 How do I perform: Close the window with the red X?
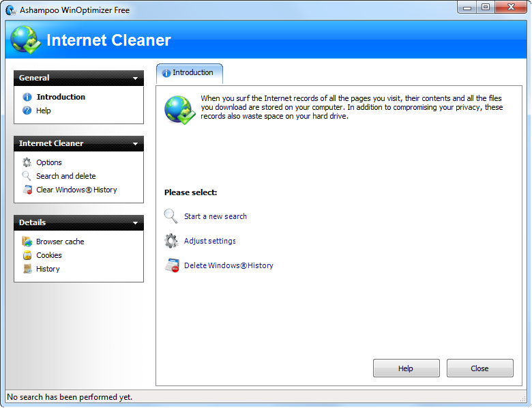[511, 7]
